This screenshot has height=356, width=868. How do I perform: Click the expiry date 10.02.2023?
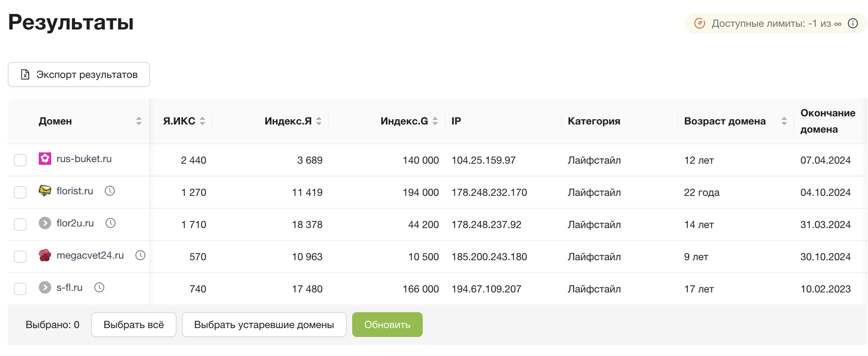coord(826,289)
